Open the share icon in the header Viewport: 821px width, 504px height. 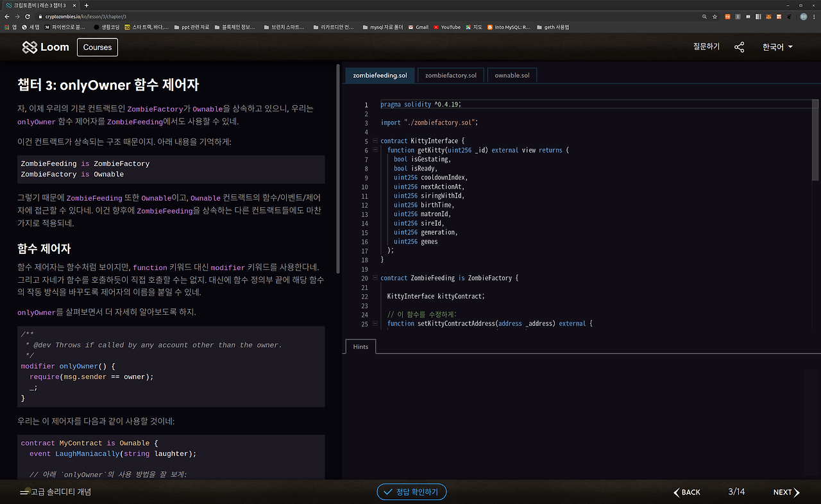pyautogui.click(x=740, y=47)
